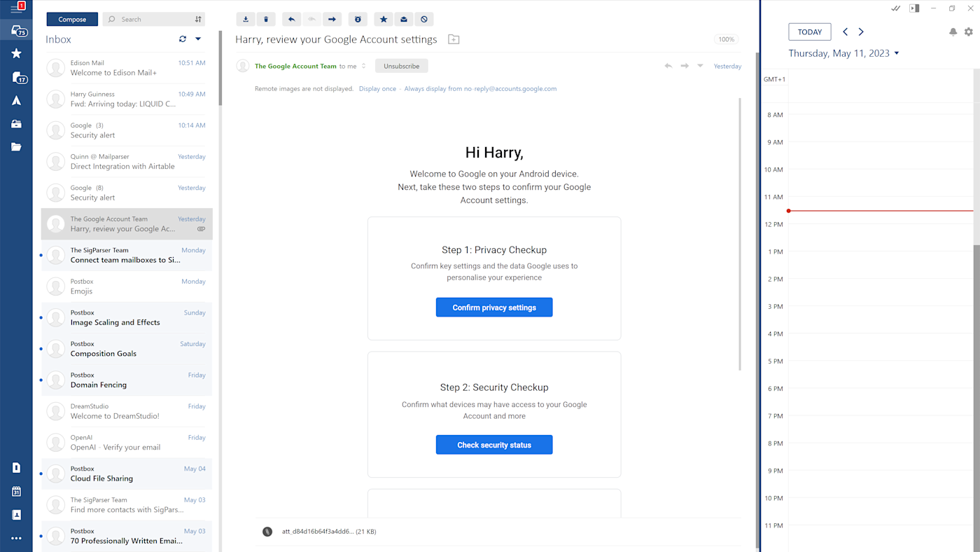Open Postbox Image Scaling and Effects email

click(127, 317)
